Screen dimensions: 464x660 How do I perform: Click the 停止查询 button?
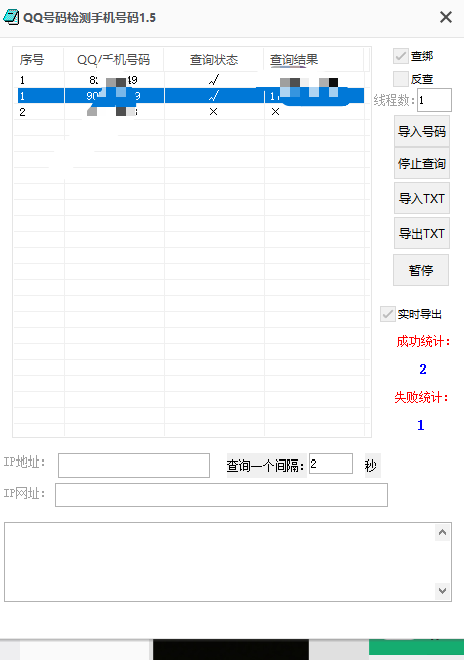click(421, 163)
